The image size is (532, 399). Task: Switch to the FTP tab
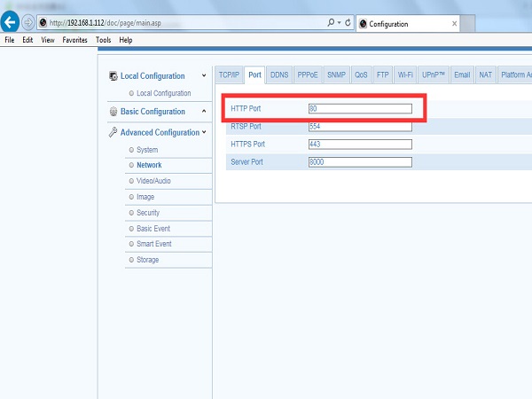pos(383,75)
